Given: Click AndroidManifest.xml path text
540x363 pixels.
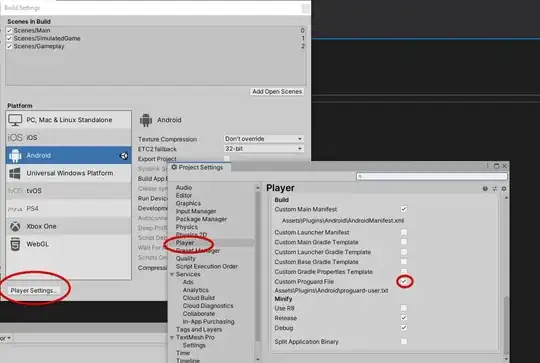Looking at the screenshot, I should pyautogui.click(x=343, y=220).
